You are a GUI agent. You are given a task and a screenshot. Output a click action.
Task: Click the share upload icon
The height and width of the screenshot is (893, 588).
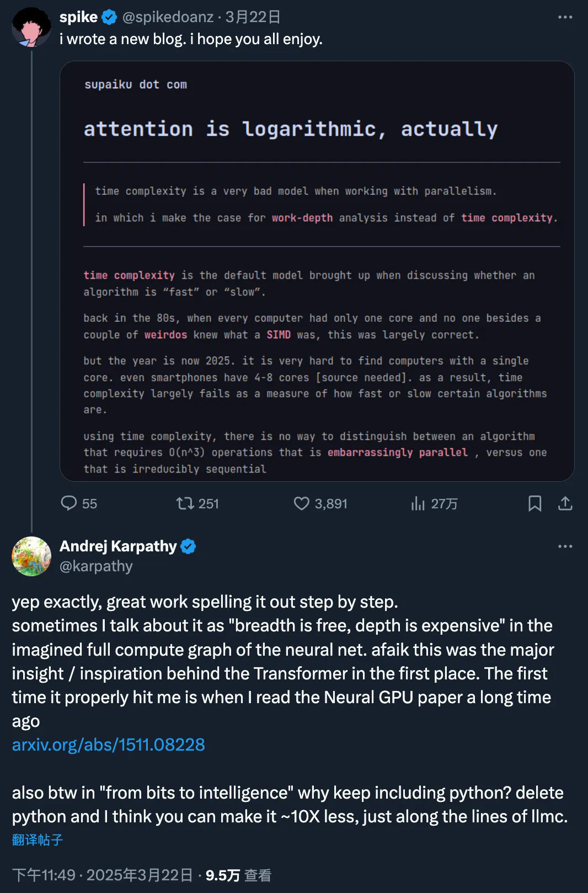[x=565, y=503]
